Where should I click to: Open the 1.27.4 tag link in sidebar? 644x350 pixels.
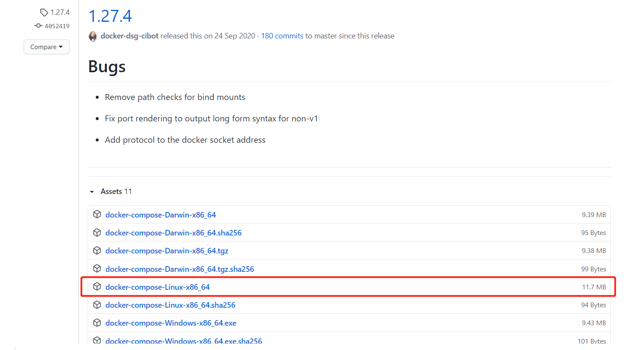[60, 12]
